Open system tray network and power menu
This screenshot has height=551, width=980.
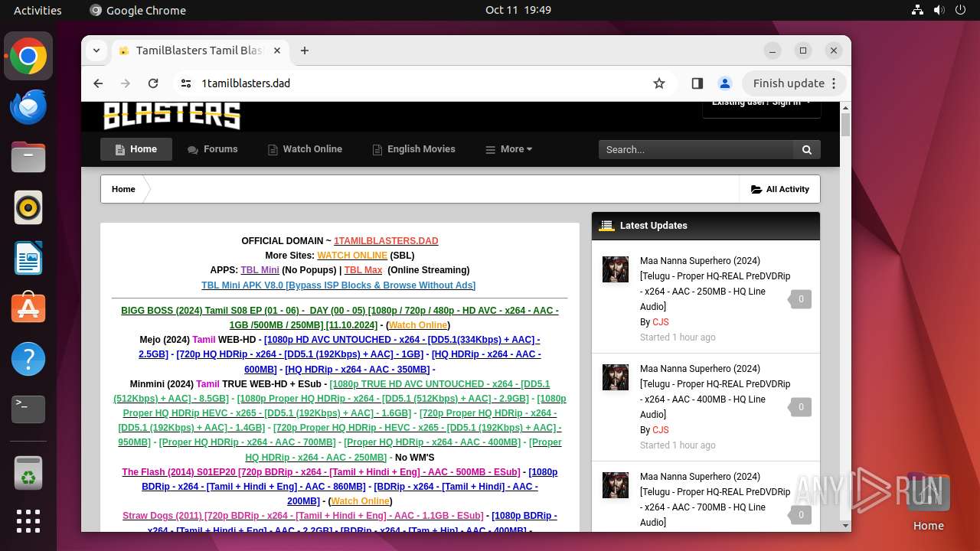939,10
